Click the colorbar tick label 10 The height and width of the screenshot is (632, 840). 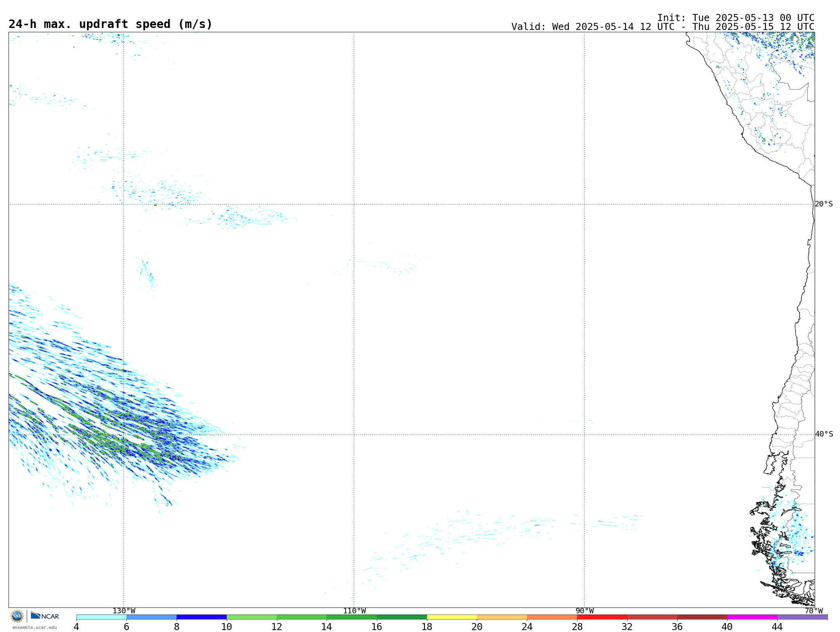tap(227, 627)
